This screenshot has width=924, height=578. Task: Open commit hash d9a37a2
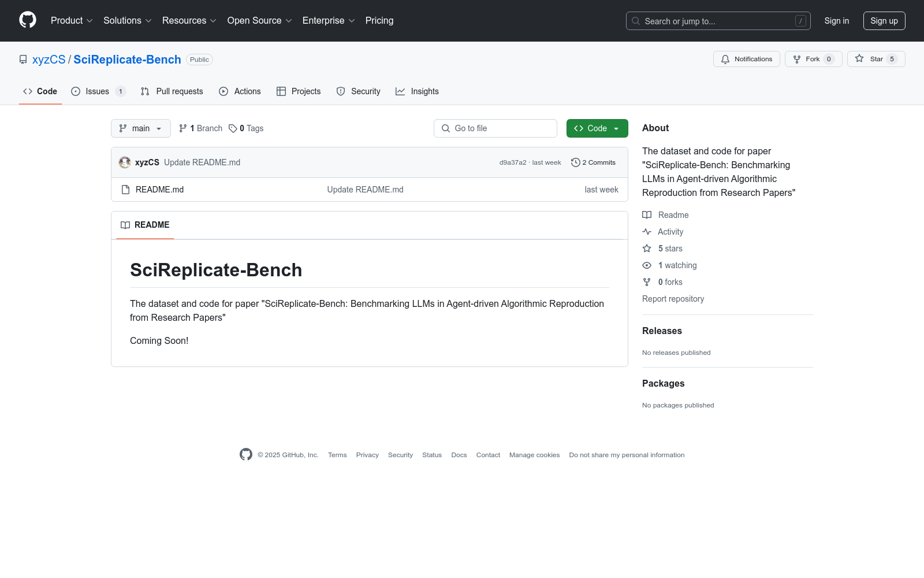[x=513, y=162]
